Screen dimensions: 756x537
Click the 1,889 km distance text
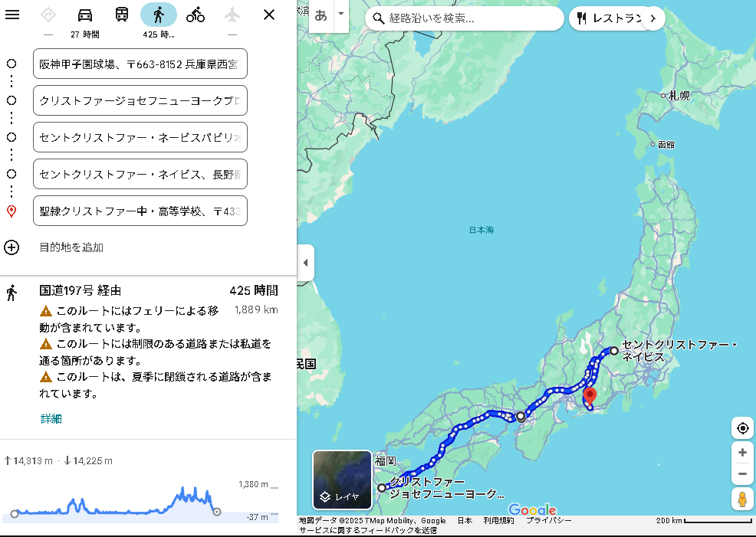click(x=256, y=309)
